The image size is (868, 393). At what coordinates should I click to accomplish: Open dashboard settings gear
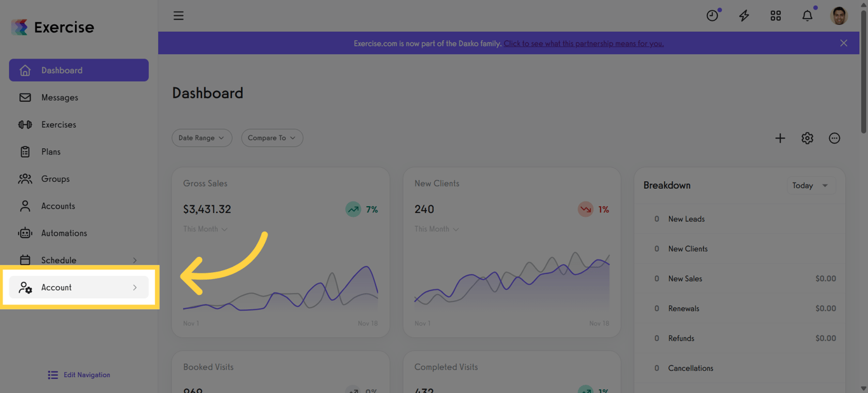point(807,138)
